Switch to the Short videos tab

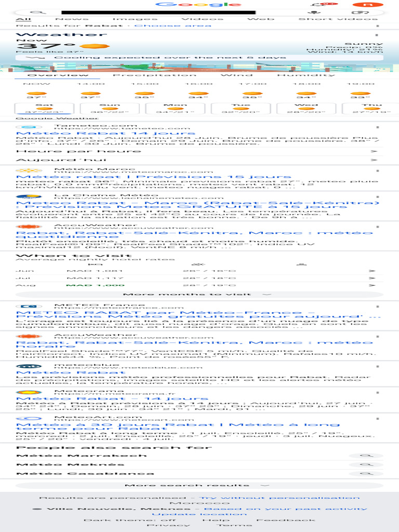pyautogui.click(x=338, y=19)
